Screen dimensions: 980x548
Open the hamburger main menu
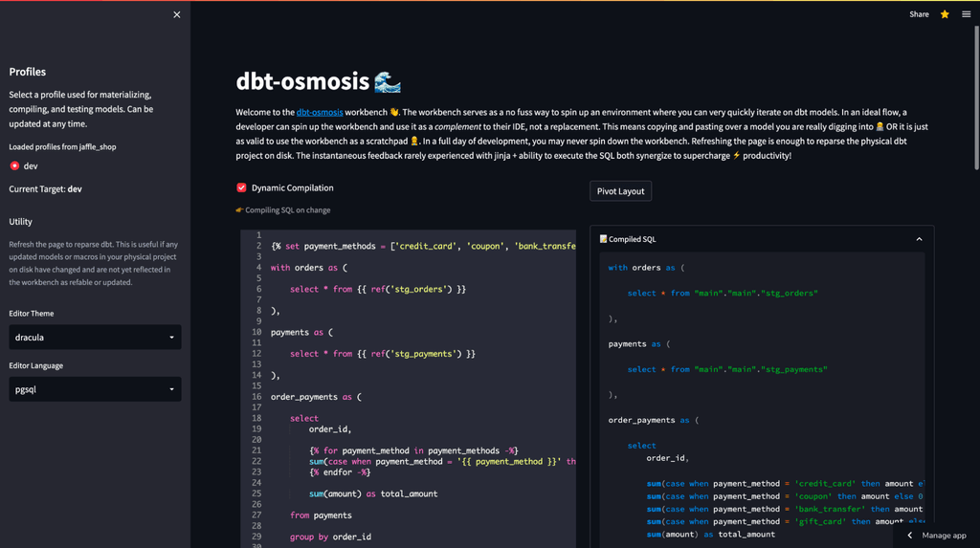pos(967,14)
